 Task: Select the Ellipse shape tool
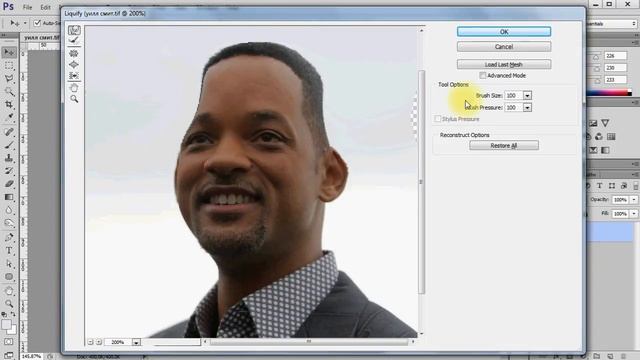[x=9, y=277]
